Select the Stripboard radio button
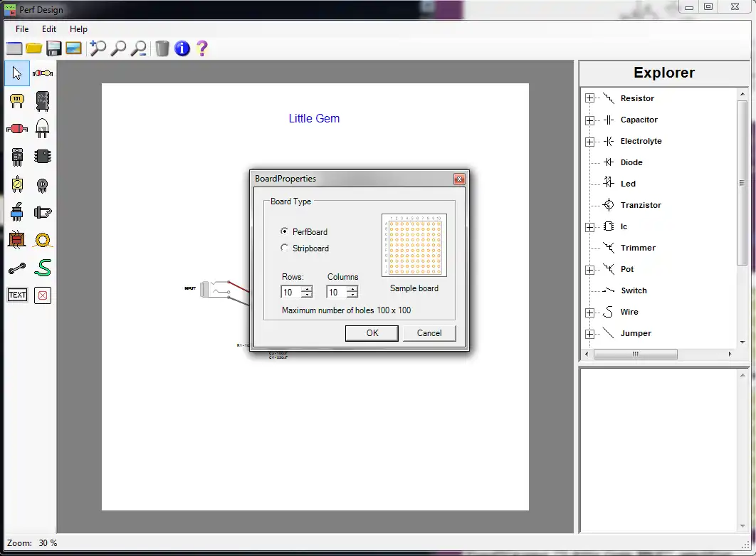The width and height of the screenshot is (756, 556). coord(285,248)
